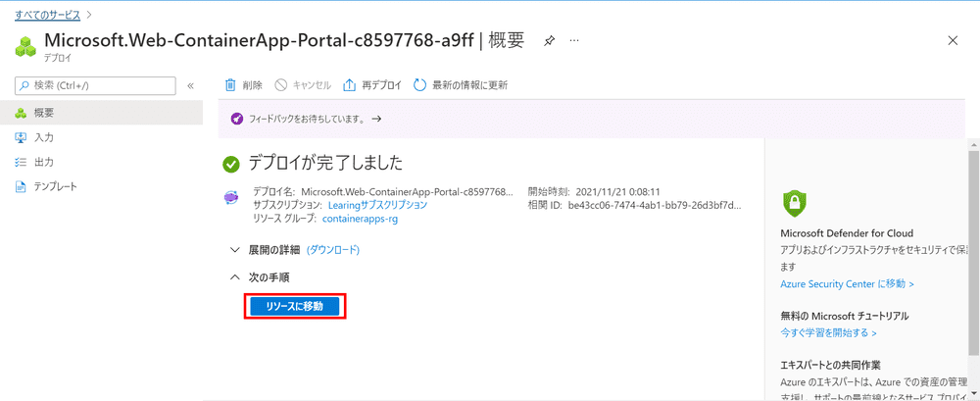Click the キャンセル toolbar button
Image resolution: width=980 pixels, height=401 pixels.
[303, 85]
